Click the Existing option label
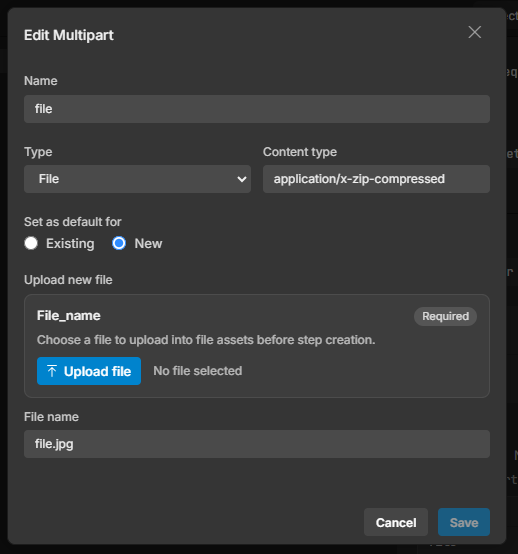The width and height of the screenshot is (518, 554). click(x=70, y=243)
